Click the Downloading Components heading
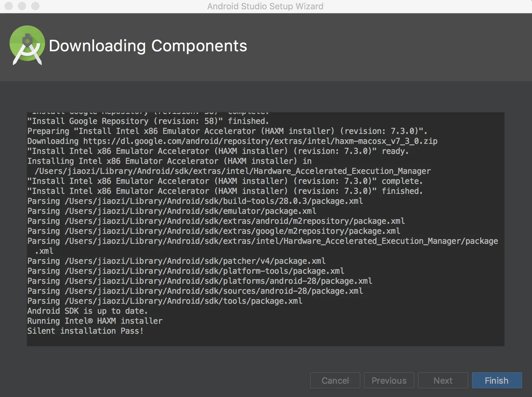This screenshot has height=397, width=532. pos(148,46)
